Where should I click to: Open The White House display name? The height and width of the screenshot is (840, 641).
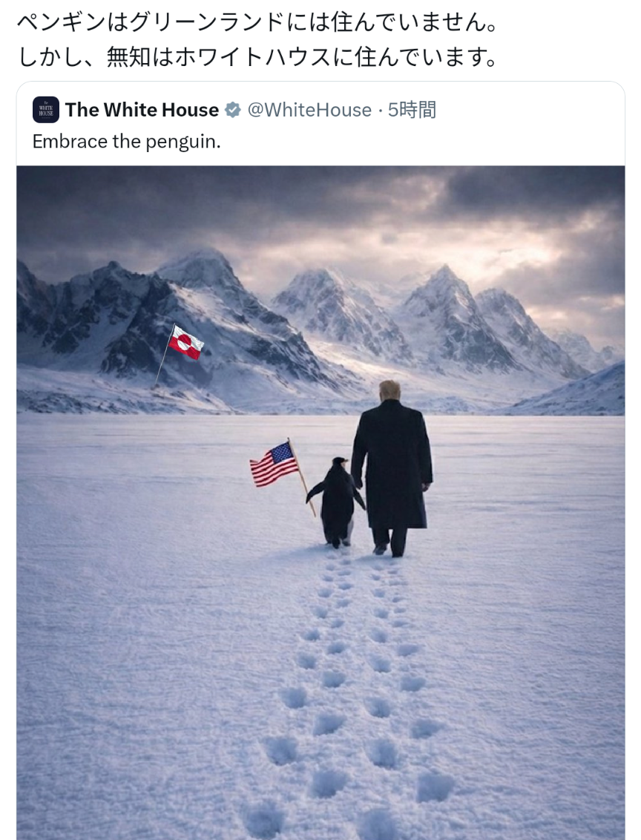pos(142,110)
